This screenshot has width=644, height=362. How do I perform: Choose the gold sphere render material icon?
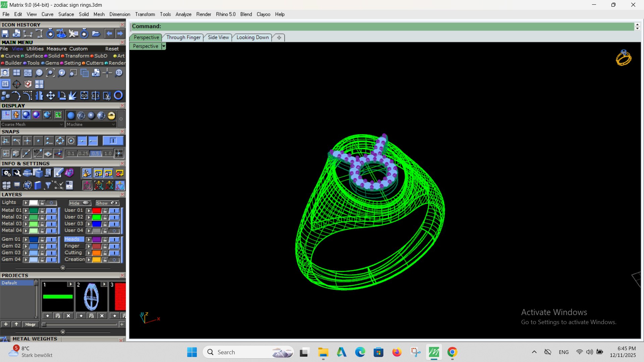pos(111,116)
